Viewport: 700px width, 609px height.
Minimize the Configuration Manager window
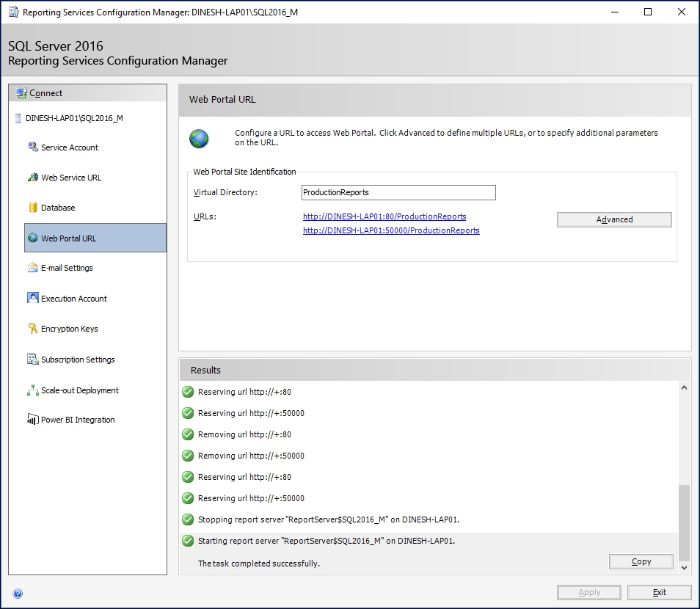point(615,12)
